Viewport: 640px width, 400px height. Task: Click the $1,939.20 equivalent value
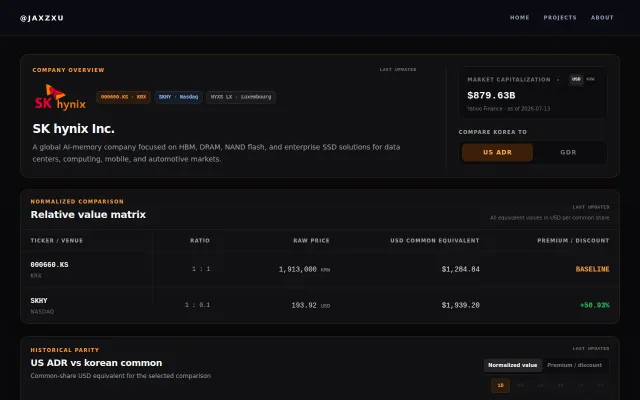(460, 305)
